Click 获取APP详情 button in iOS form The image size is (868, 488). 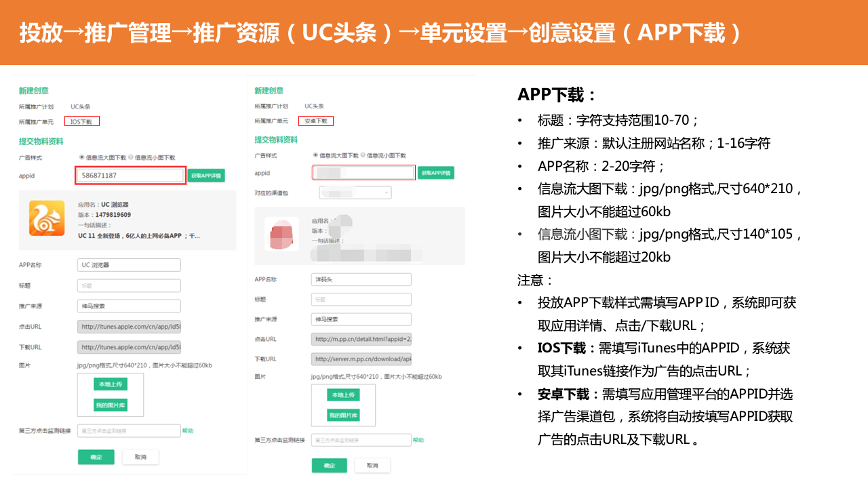206,176
